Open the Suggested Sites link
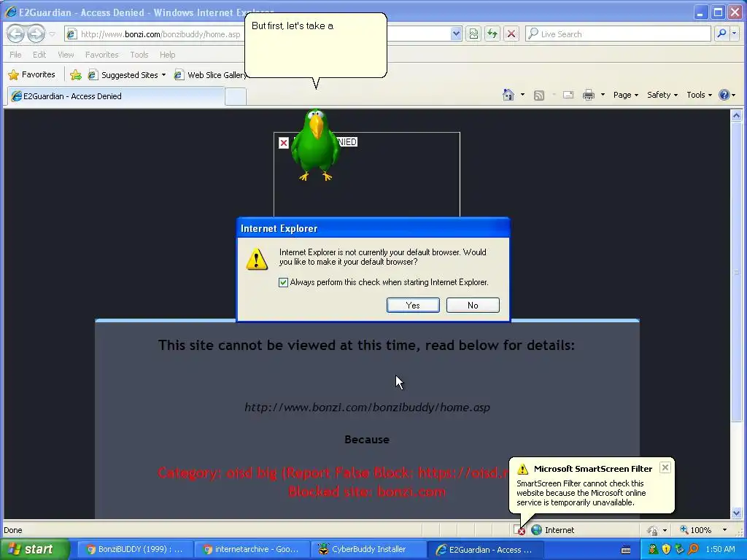The width and height of the screenshot is (747, 560). pyautogui.click(x=127, y=75)
